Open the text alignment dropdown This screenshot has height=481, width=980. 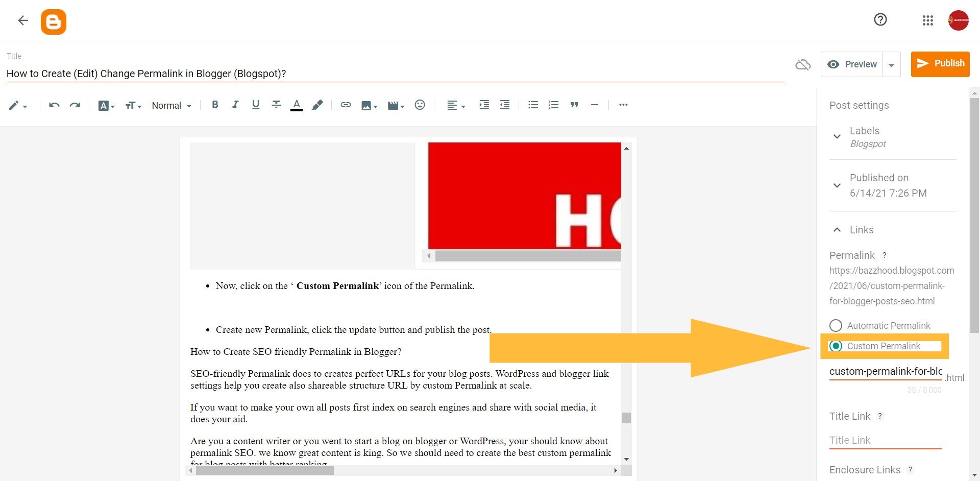point(456,106)
